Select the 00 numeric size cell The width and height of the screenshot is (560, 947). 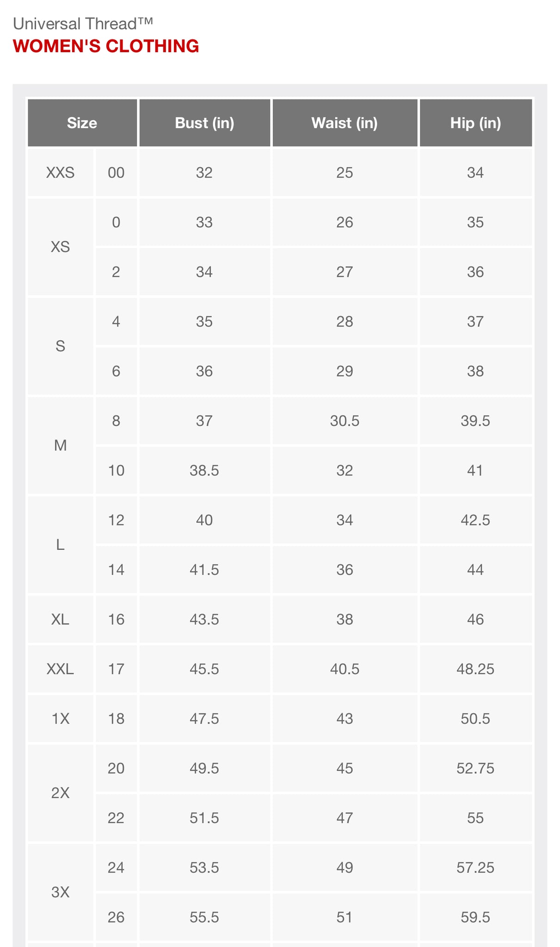116,173
